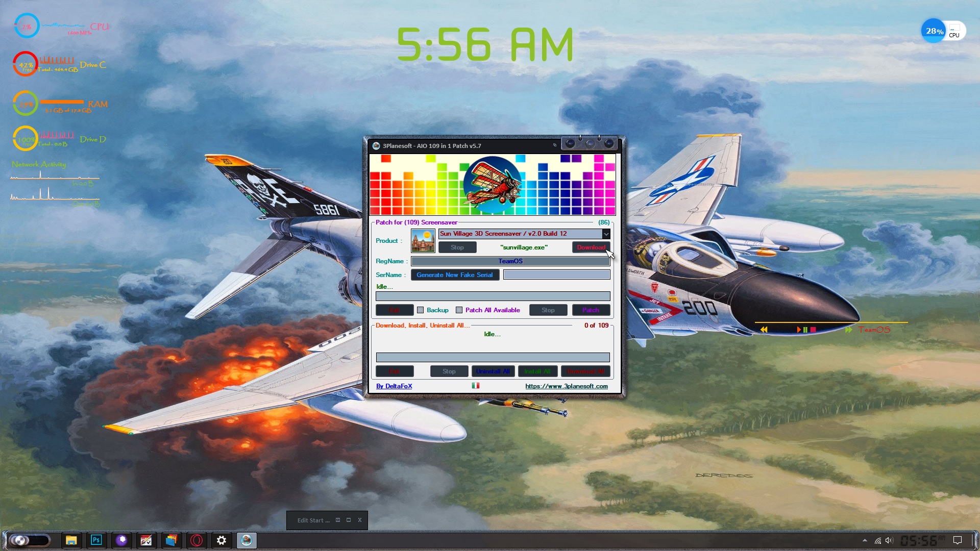The width and height of the screenshot is (980, 551).
Task: Click the second square control in the Edit Start popup
Action: [349, 520]
